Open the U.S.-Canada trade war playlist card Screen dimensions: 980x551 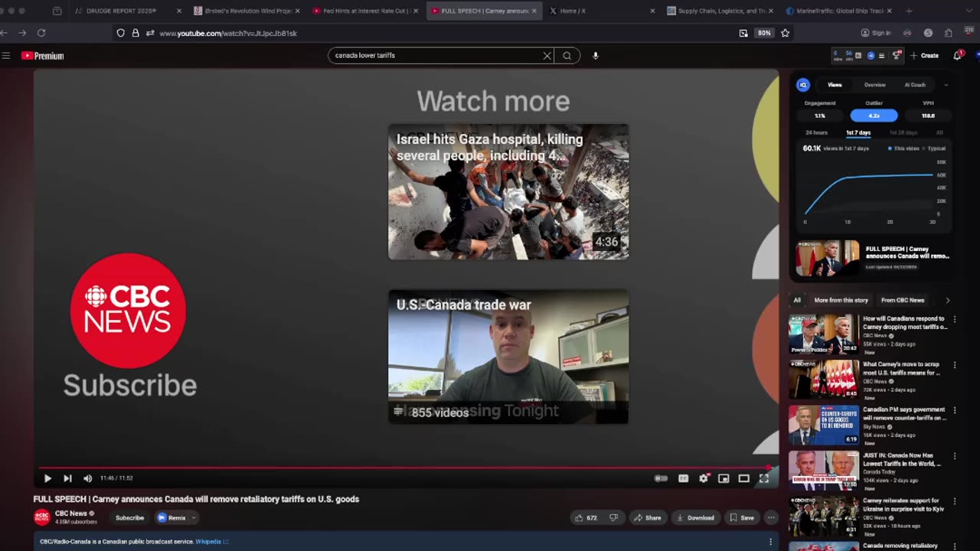[508, 357]
